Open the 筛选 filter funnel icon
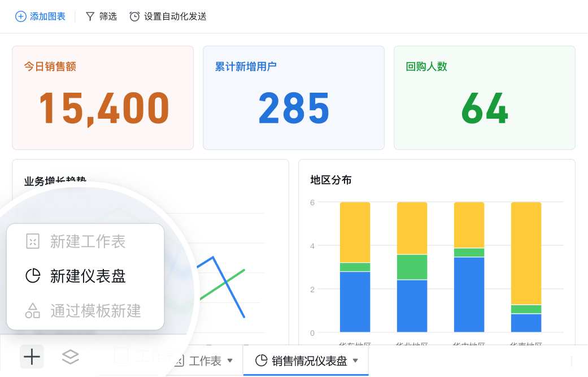Viewport: 588px width, 377px height. [x=90, y=16]
